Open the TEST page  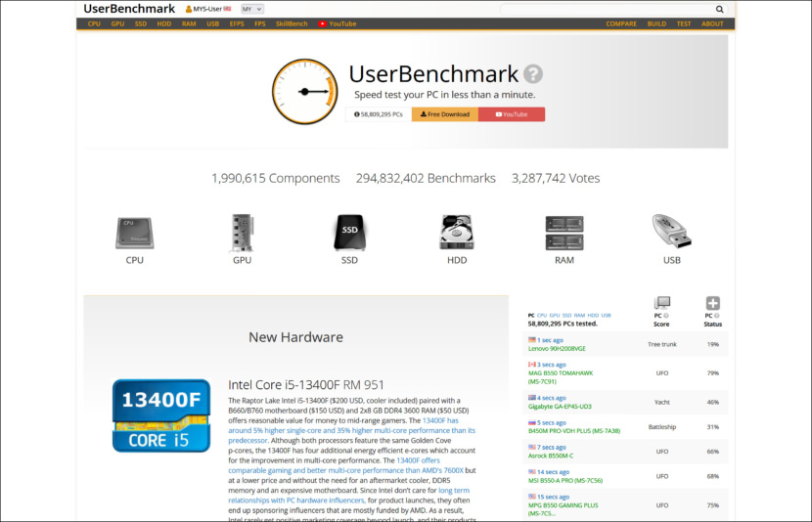click(x=684, y=23)
